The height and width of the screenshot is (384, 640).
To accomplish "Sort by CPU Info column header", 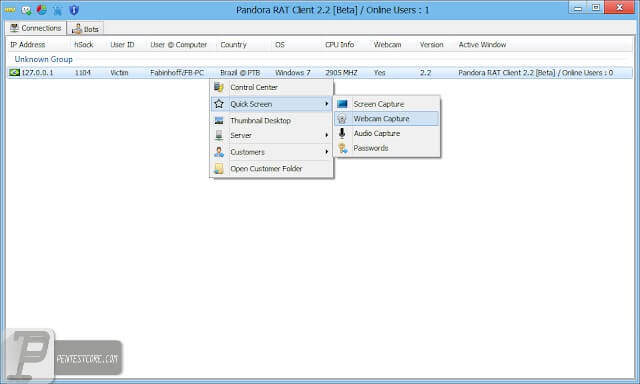I will click(340, 45).
